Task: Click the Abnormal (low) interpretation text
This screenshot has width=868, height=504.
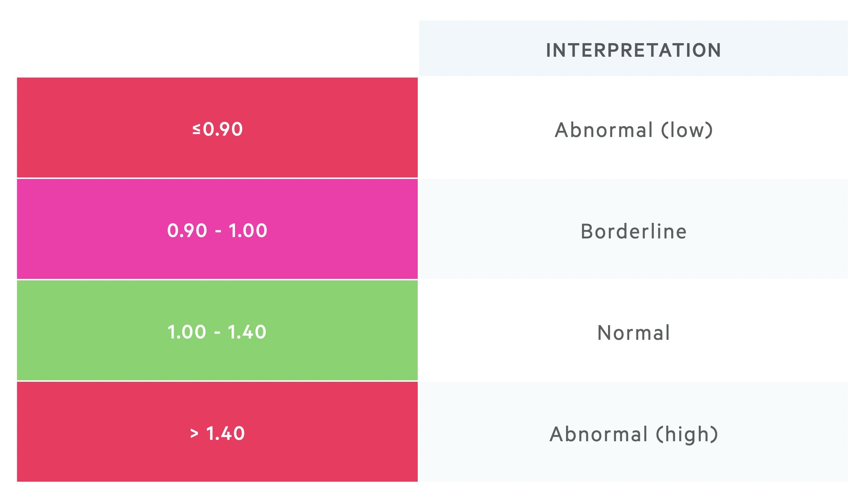Action: pyautogui.click(x=634, y=130)
